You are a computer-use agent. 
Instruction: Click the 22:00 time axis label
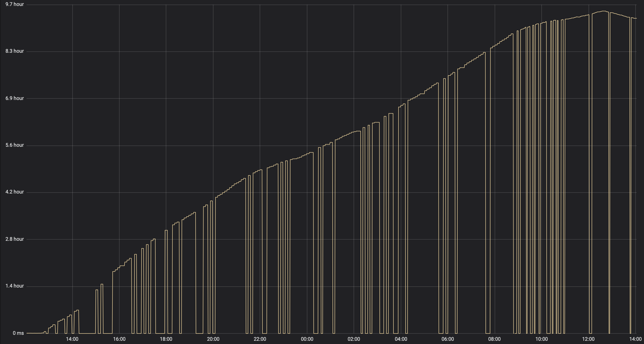coord(260,339)
